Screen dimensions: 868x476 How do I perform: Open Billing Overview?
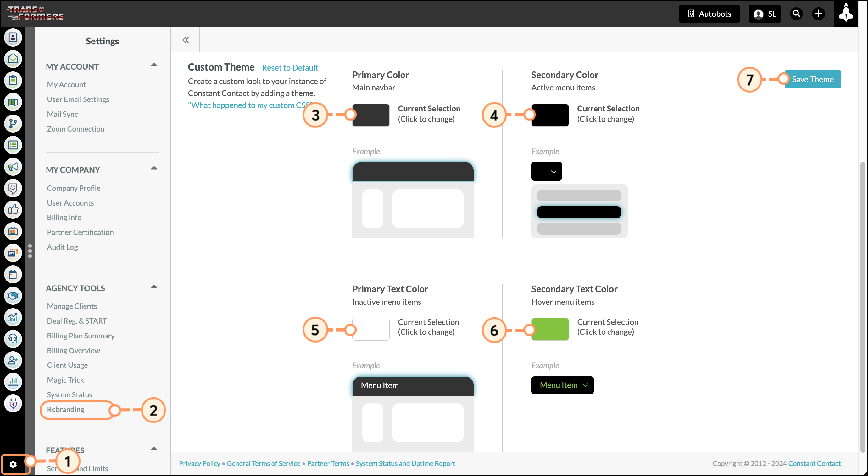[x=74, y=351]
